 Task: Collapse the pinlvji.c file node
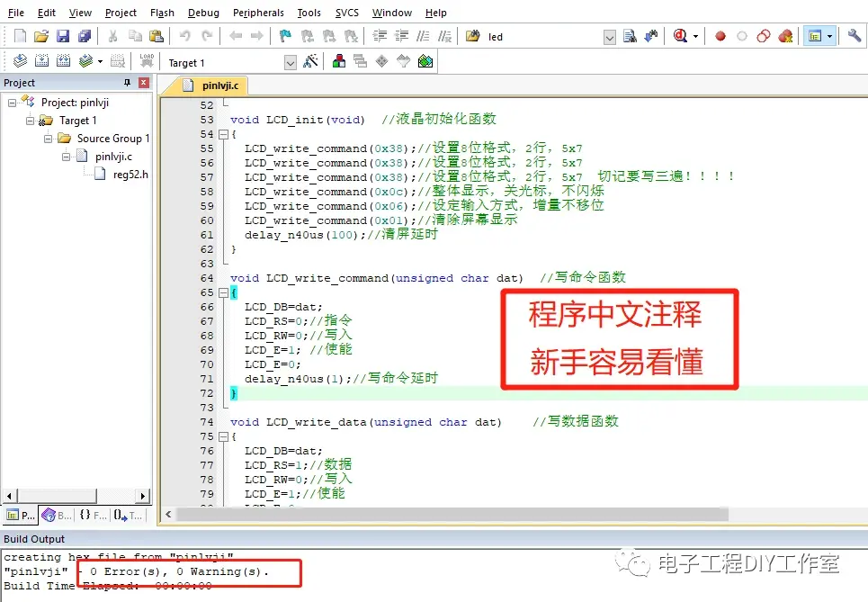point(66,157)
